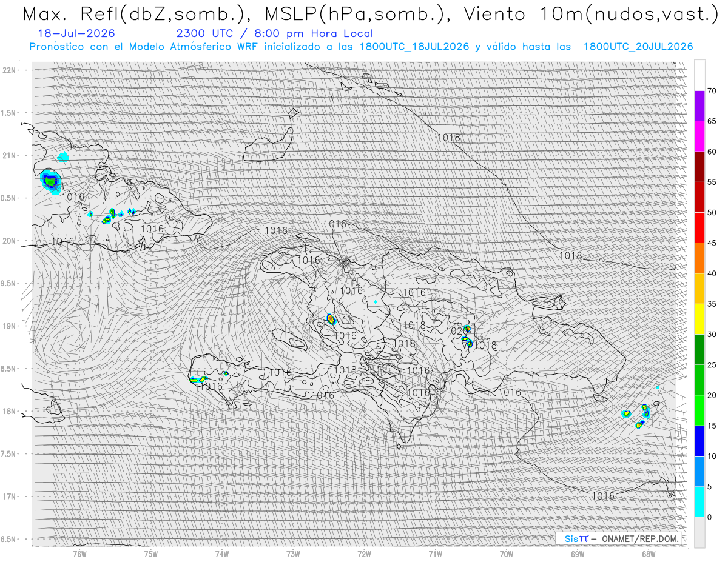
Task: Click the '76W' longitude axis label
Action: (79, 553)
